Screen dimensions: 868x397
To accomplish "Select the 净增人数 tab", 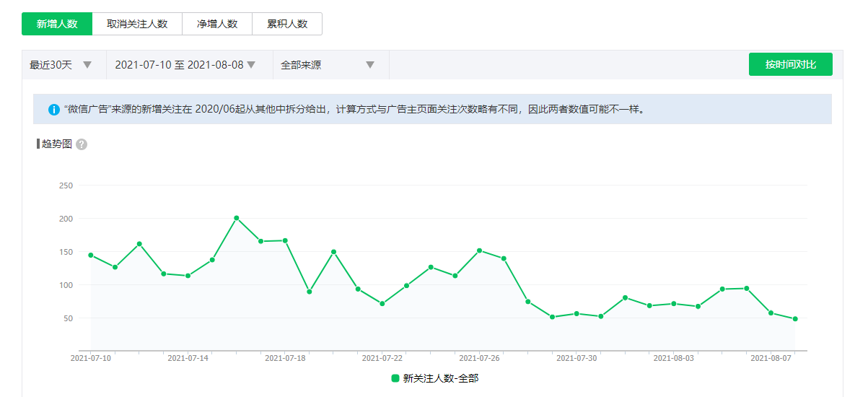I will pyautogui.click(x=217, y=24).
